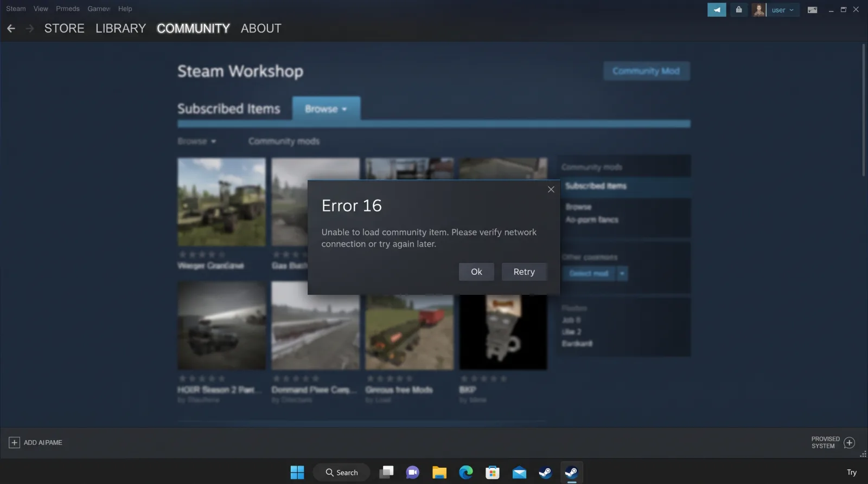Image resolution: width=868 pixels, height=484 pixels.
Task: Expand the small Browse filter dropdown
Action: (x=197, y=141)
